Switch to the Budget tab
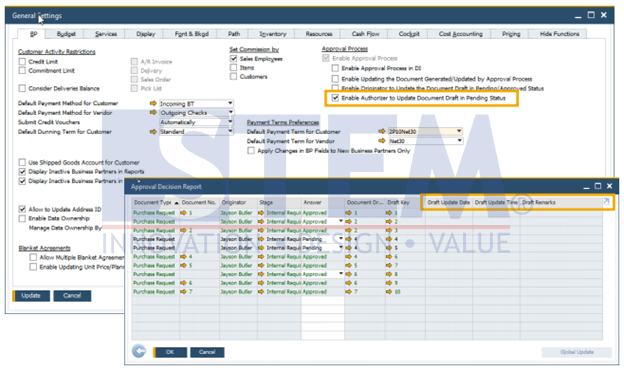 click(x=66, y=34)
